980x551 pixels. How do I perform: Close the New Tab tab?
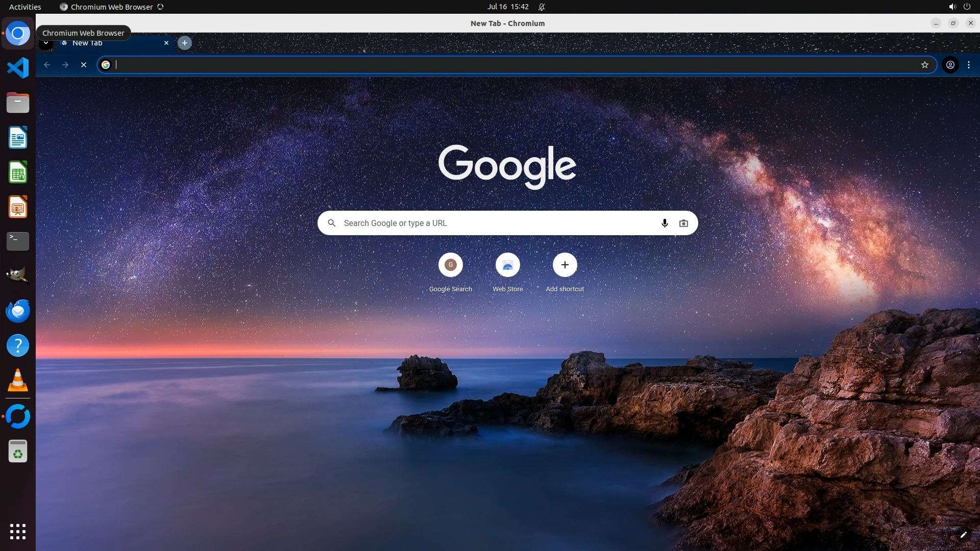pos(166,43)
